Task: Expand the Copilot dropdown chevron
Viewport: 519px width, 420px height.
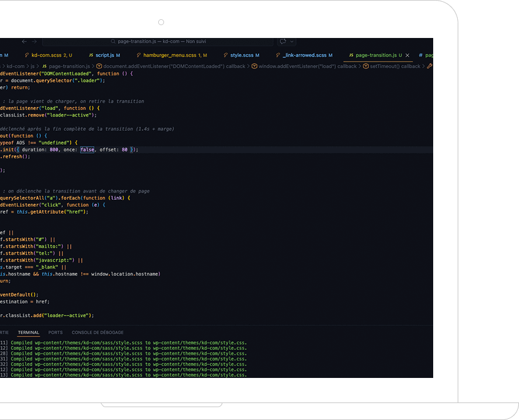Action: pyautogui.click(x=292, y=42)
